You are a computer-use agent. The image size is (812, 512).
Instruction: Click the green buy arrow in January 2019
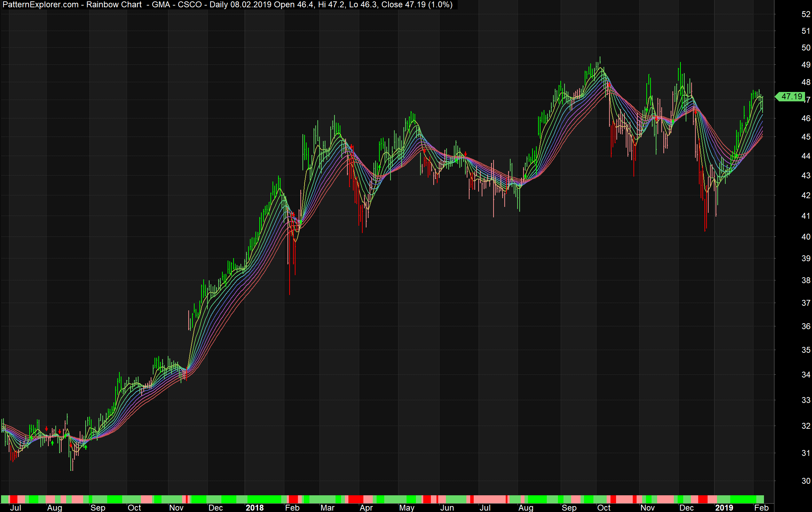click(x=736, y=155)
